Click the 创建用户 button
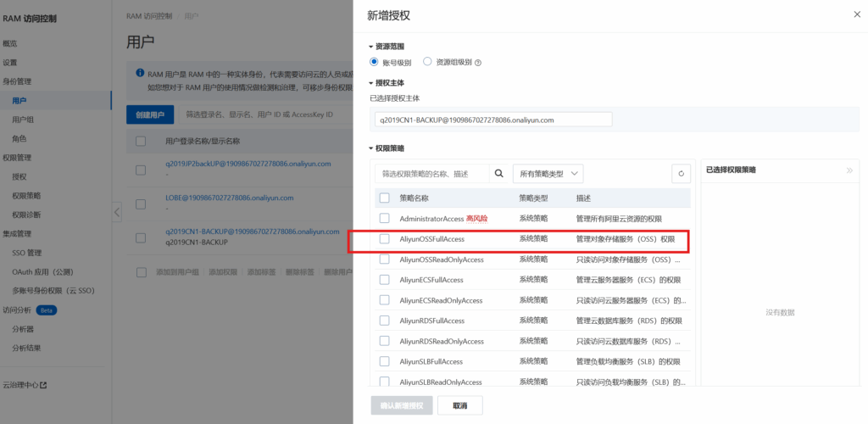This screenshot has width=868, height=424. (150, 114)
